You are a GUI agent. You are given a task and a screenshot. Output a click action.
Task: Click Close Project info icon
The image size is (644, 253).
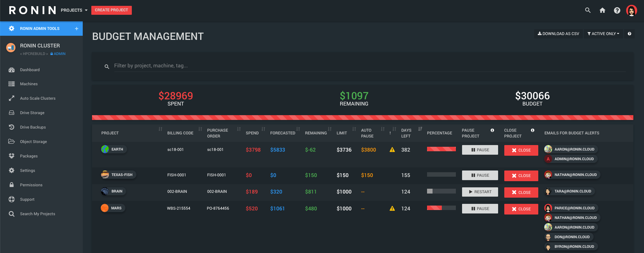[x=532, y=130]
